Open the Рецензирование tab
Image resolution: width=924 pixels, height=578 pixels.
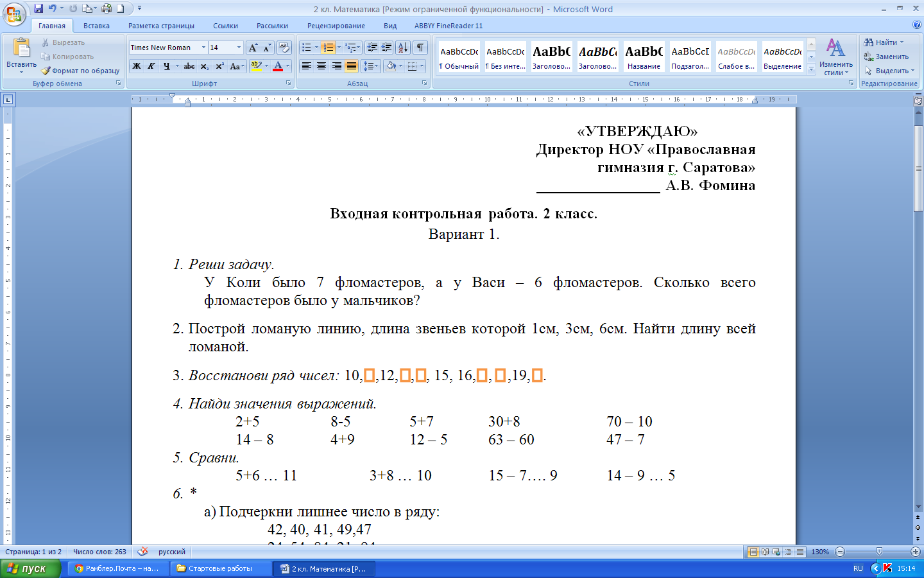tap(336, 26)
